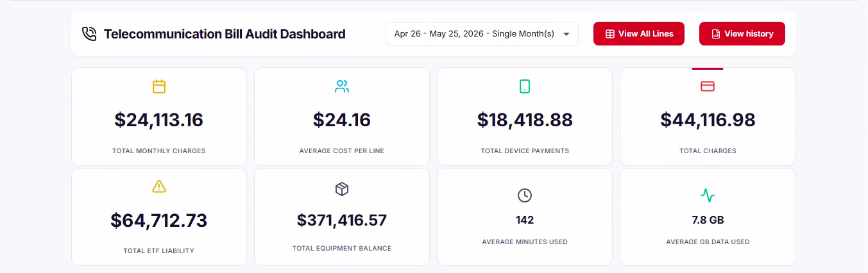Click the credit card icon above Total Charges
The height and width of the screenshot is (273, 868).
708,87
